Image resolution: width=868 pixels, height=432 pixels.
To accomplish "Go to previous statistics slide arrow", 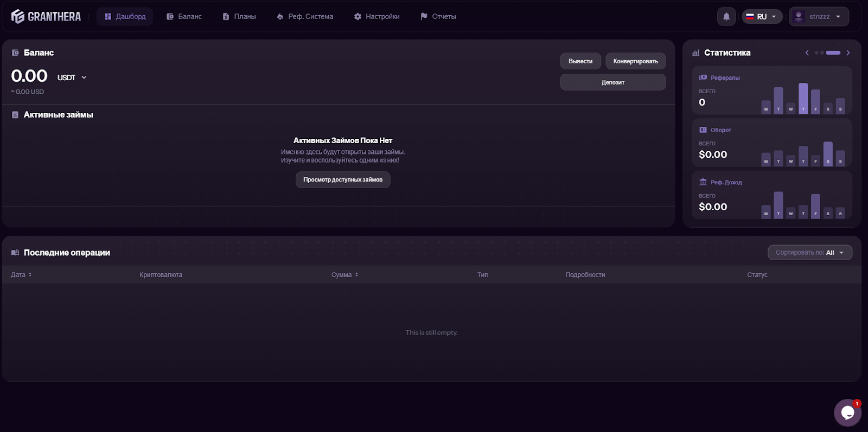I will [807, 53].
